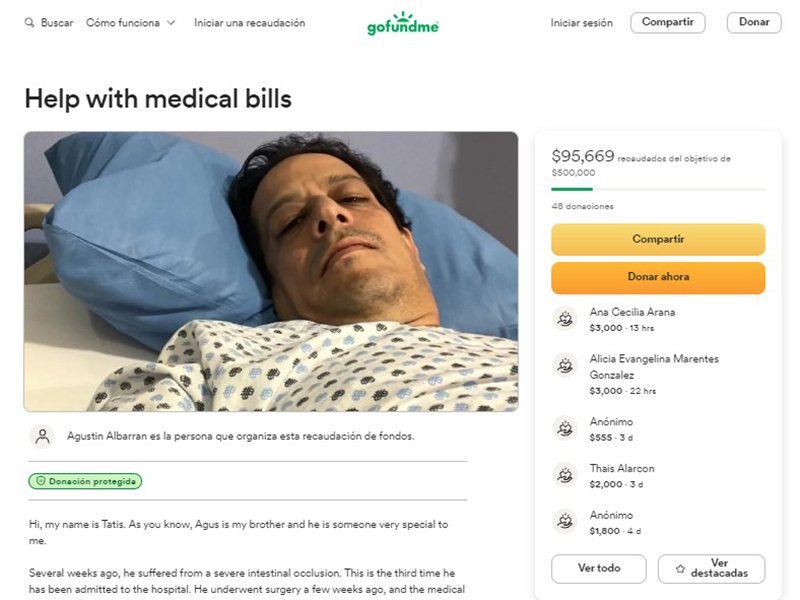Click the yellow Compartir button
This screenshot has height=600, width=800.
pyautogui.click(x=658, y=240)
